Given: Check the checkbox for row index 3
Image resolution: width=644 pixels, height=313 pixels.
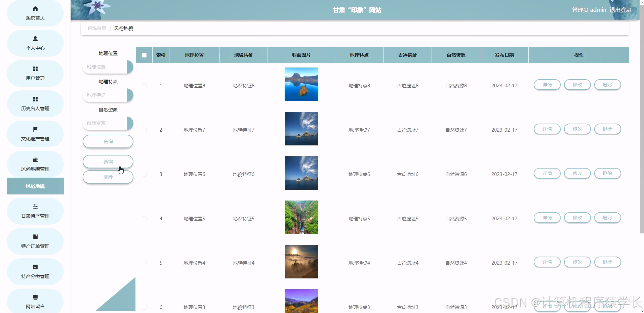Looking at the screenshot, I should (x=144, y=174).
